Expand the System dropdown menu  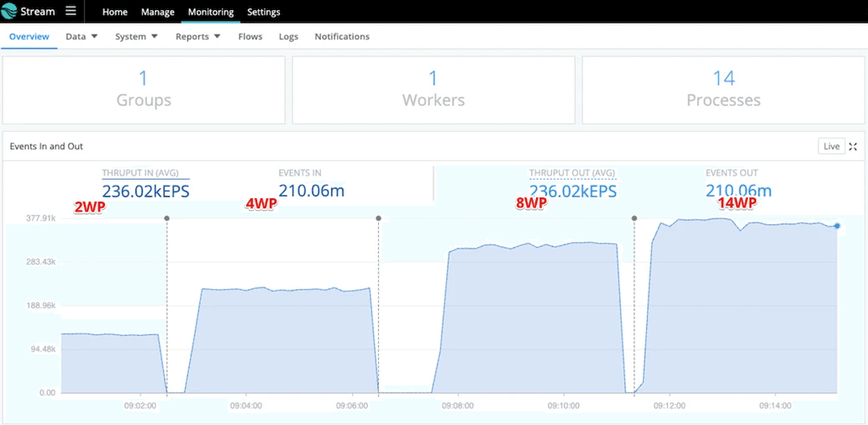[x=136, y=37]
